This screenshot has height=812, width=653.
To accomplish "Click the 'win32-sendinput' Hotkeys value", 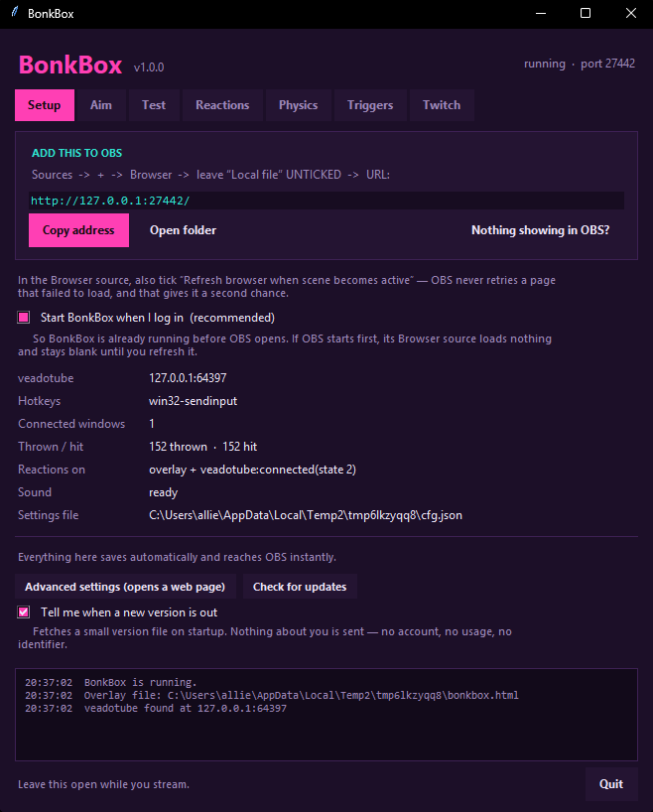I will click(194, 401).
